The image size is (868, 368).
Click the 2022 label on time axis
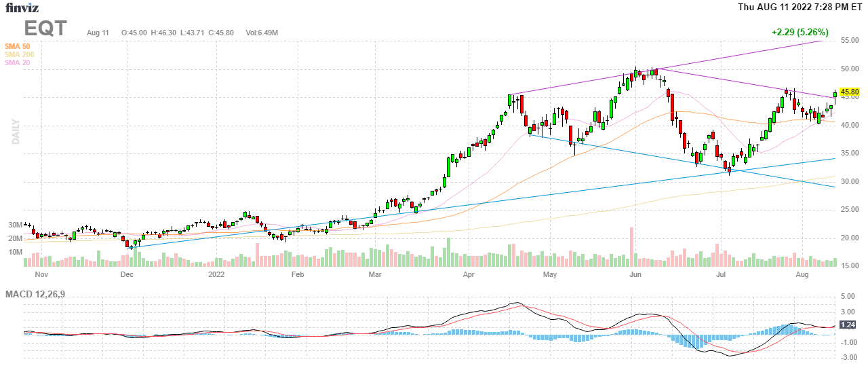coord(216,275)
